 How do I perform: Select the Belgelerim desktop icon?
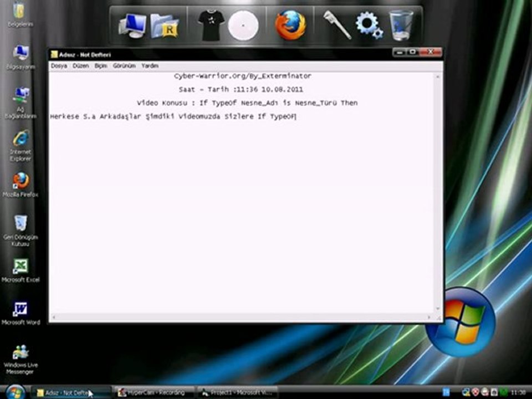click(x=19, y=15)
